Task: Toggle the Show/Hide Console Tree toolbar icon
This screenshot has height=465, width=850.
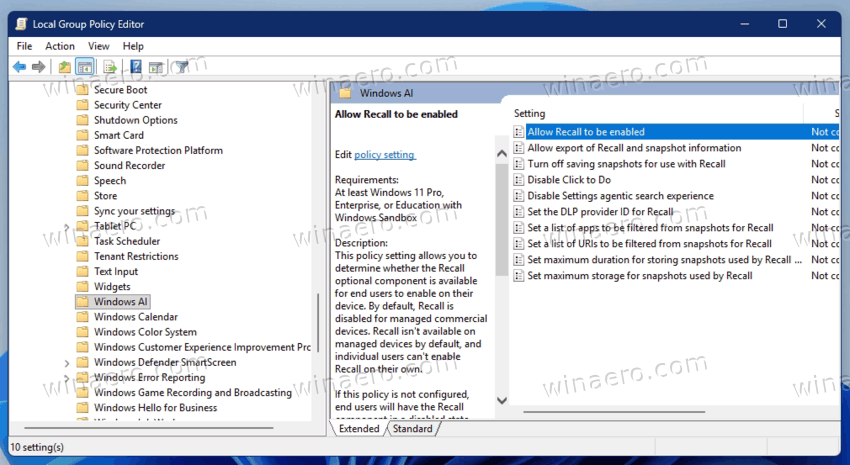Action: point(85,67)
